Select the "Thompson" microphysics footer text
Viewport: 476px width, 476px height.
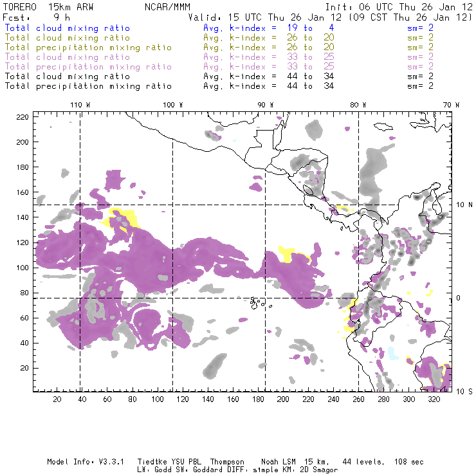(227, 462)
